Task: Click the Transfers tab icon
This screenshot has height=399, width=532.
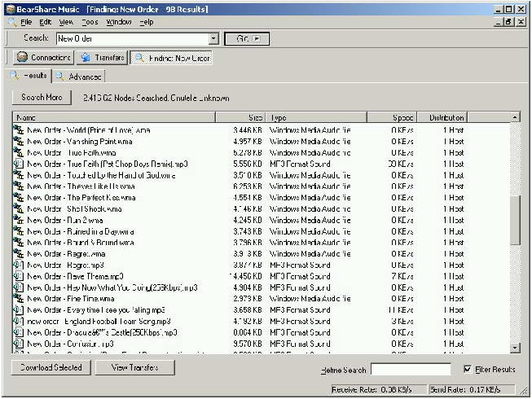Action: point(86,57)
